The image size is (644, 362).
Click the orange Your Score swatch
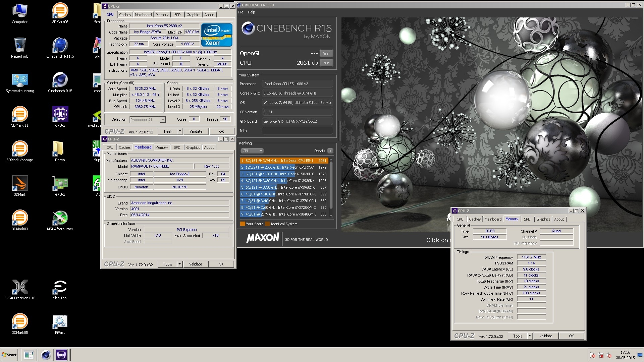243,224
